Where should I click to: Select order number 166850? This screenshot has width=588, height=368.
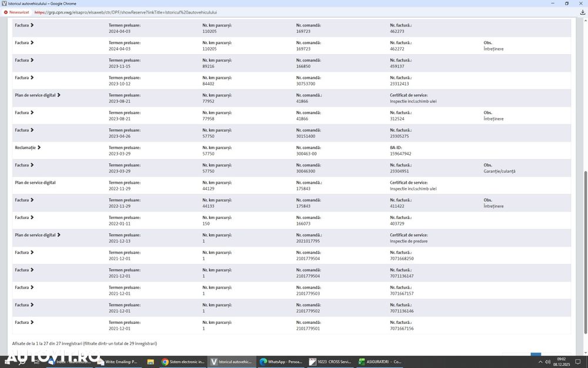(303, 66)
